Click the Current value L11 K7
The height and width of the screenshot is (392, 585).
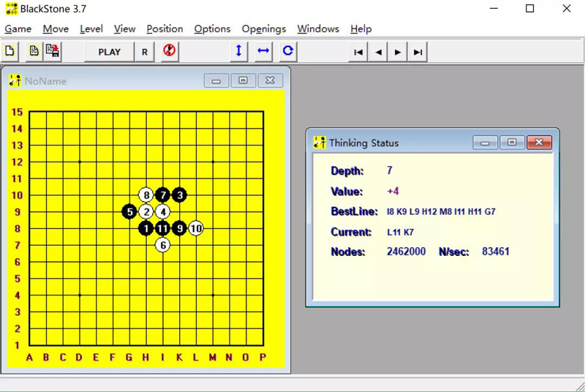click(x=400, y=233)
